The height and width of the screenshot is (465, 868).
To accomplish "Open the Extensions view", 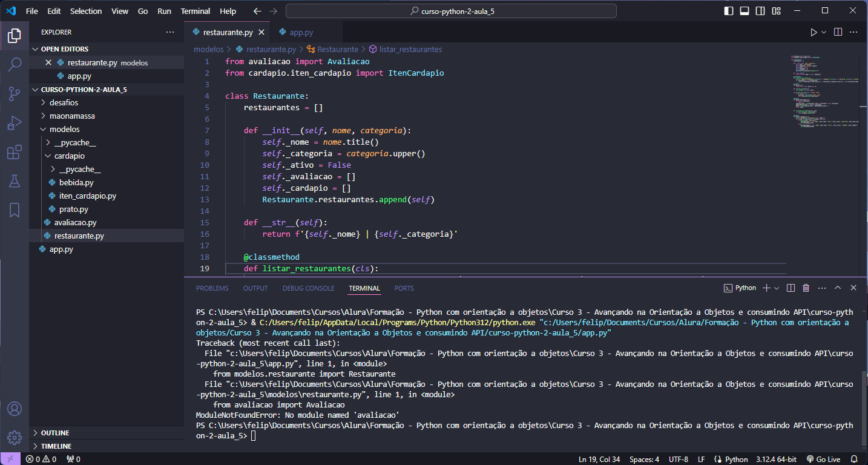I will click(15, 152).
